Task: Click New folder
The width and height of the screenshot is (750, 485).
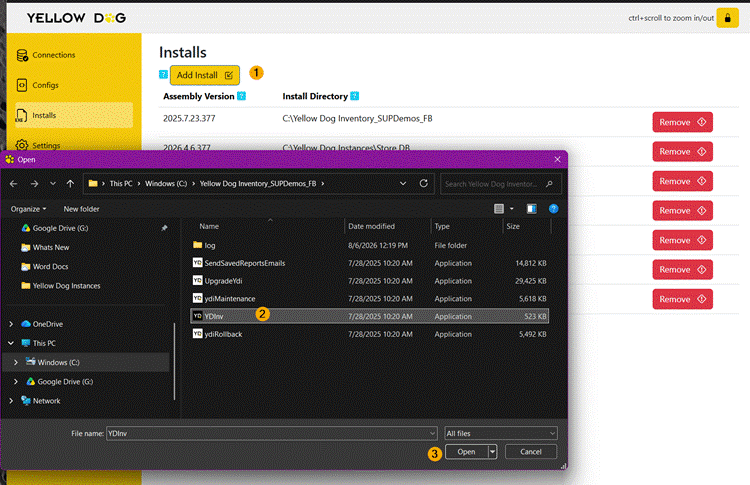Action: pos(81,209)
